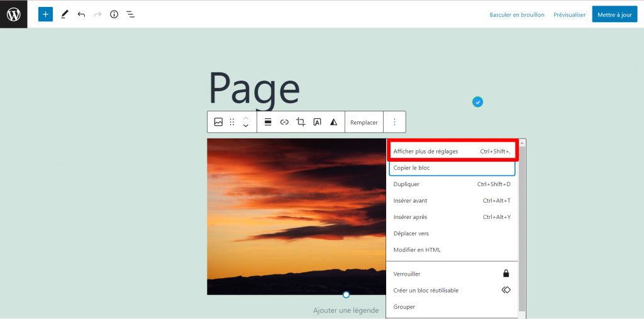Apply duotone filter icon
Viewport: 644px width, 319px height.
[x=333, y=122]
